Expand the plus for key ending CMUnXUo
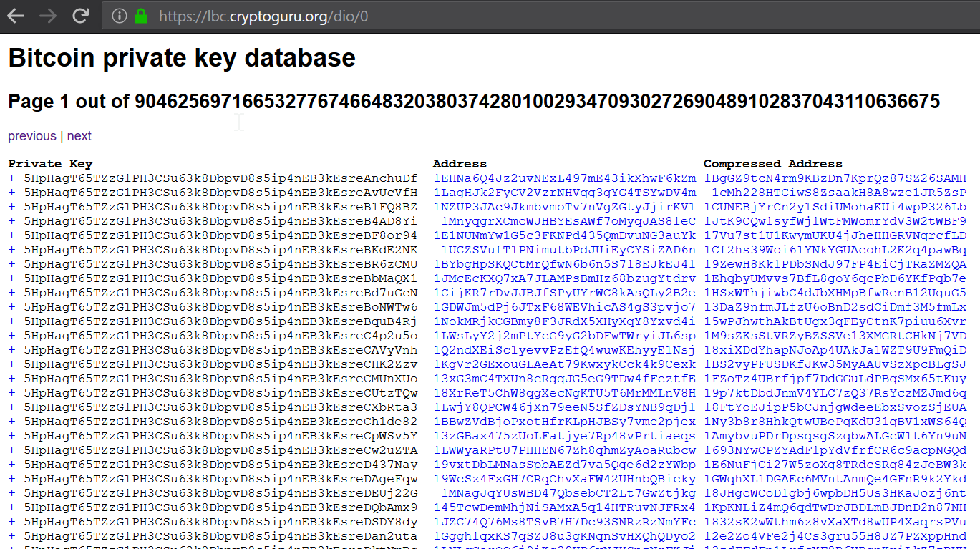Screen dimensions: 980x549 (x=11, y=379)
